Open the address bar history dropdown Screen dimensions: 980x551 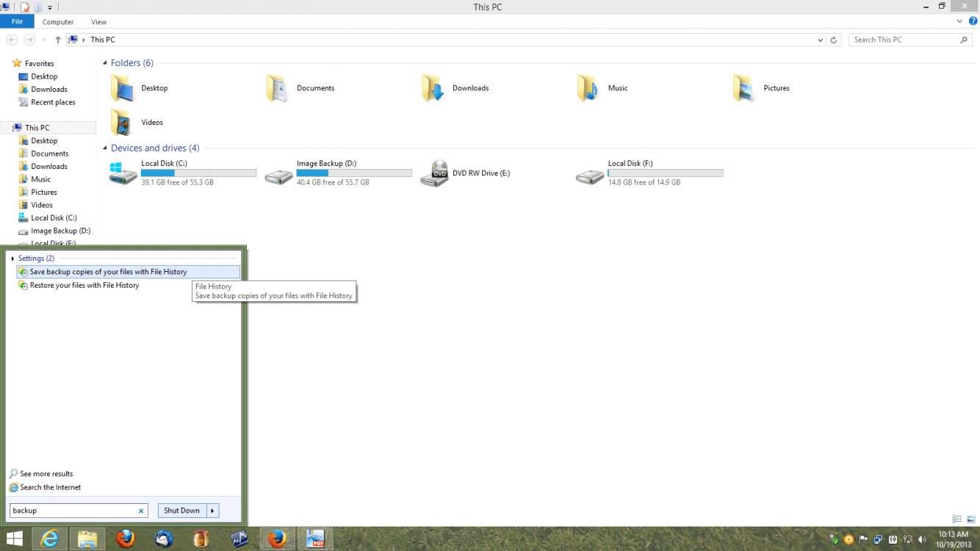click(x=821, y=40)
